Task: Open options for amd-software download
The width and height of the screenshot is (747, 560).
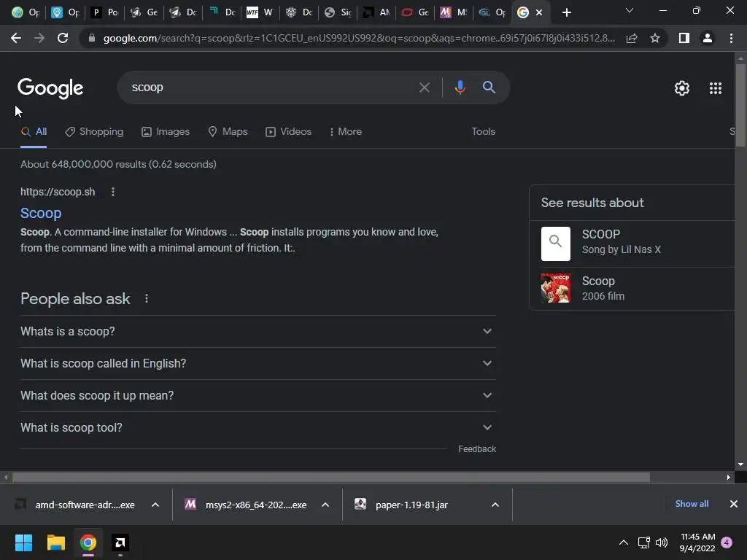Action: 155,505
